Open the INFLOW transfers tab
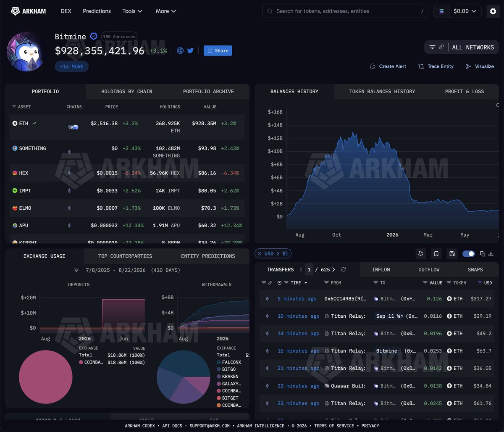504x432 pixels. (381, 269)
